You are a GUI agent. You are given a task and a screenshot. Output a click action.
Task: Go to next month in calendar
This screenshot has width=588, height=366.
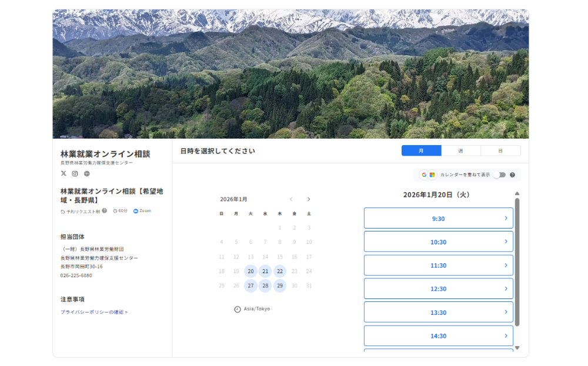[309, 199]
